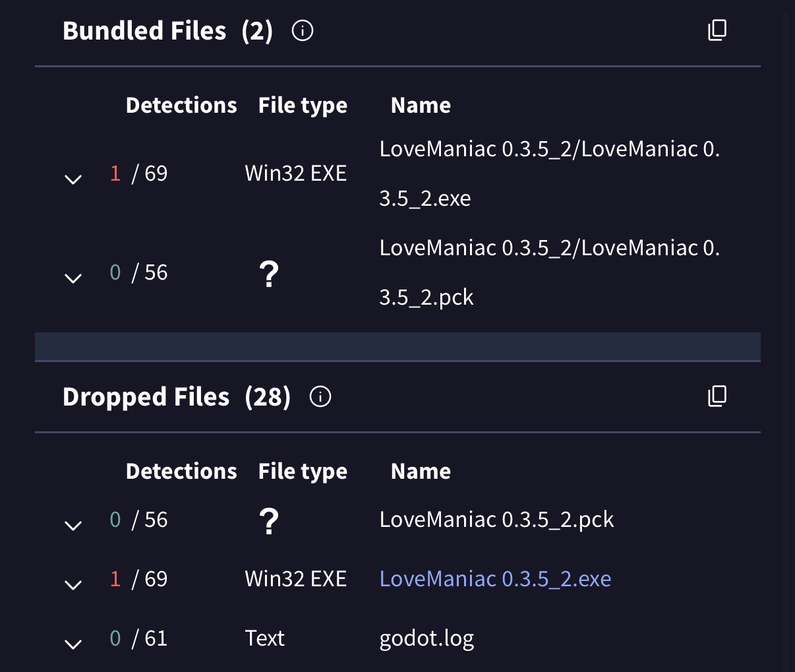795x672 pixels.
Task: Copy the Dropped Files list
Action: [717, 396]
